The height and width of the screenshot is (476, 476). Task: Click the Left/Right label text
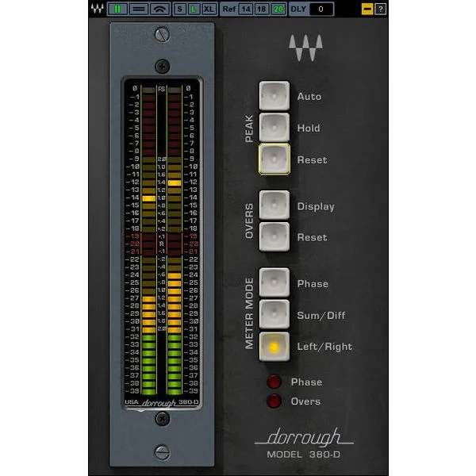coord(324,347)
